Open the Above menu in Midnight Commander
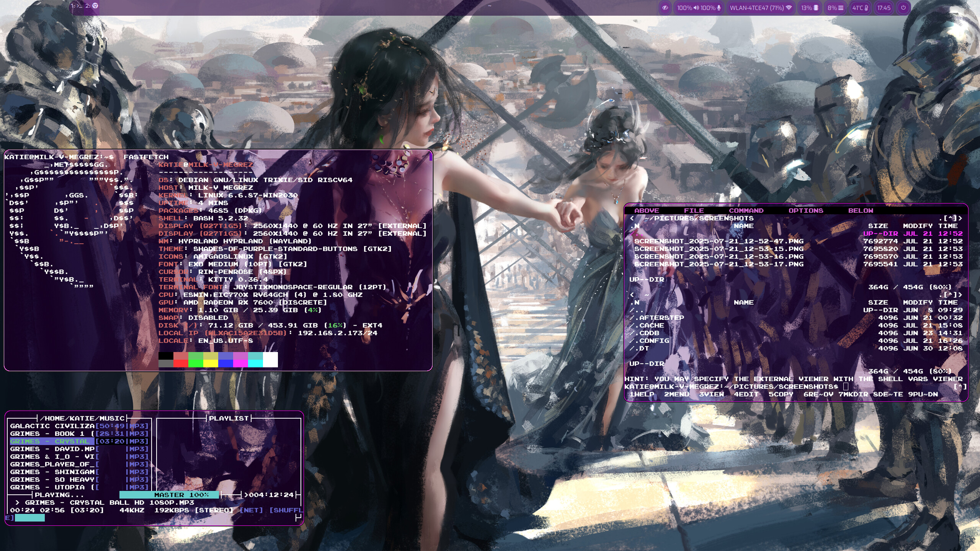The height and width of the screenshot is (551, 980). click(x=647, y=210)
